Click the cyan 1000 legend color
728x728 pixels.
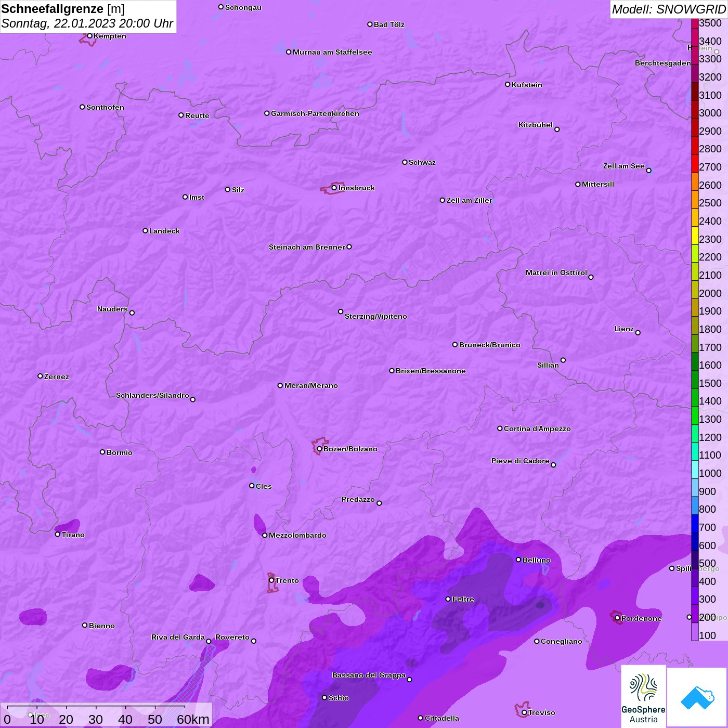click(x=695, y=469)
